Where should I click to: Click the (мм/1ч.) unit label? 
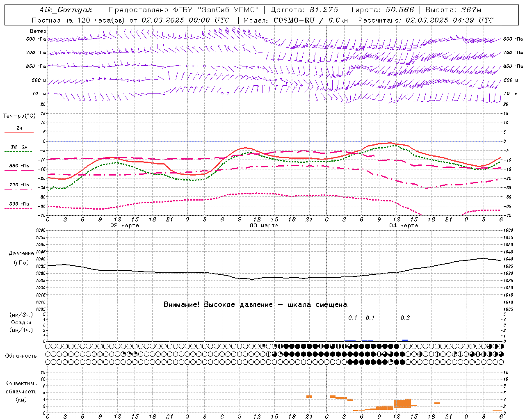[x=21, y=330]
